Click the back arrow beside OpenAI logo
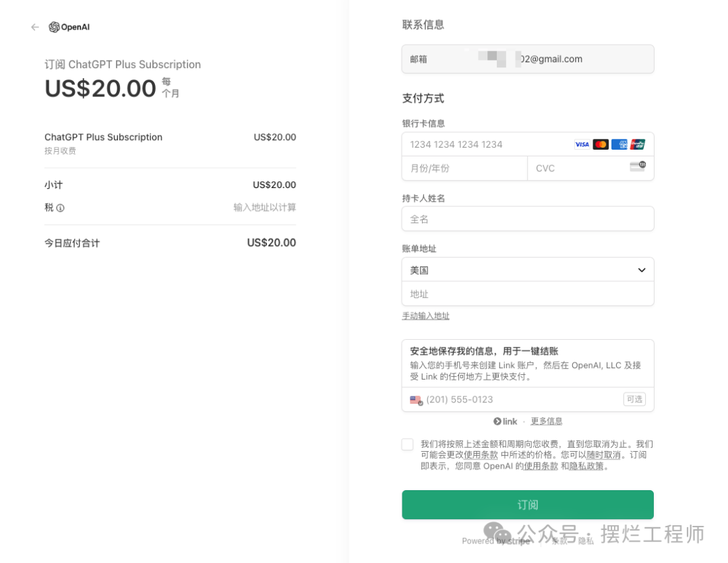Screen dimensions: 728x563 click(x=35, y=27)
